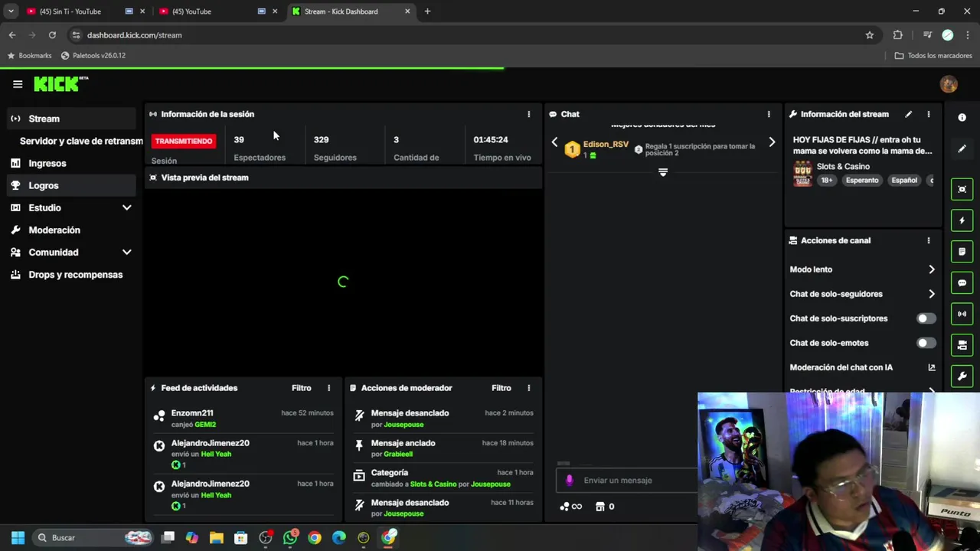
Task: Open the user profile avatar in header
Action: pyautogui.click(x=949, y=84)
